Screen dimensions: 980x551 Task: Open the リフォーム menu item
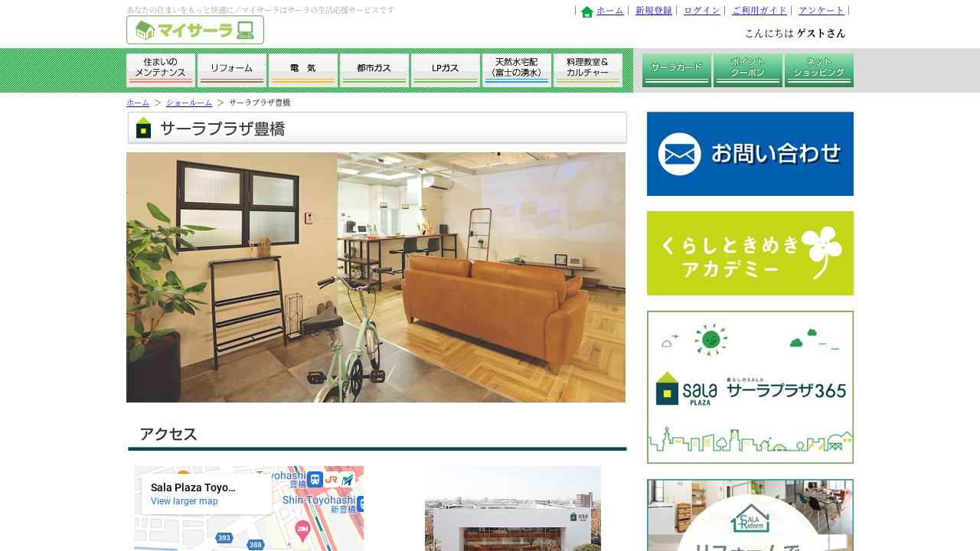pos(232,70)
